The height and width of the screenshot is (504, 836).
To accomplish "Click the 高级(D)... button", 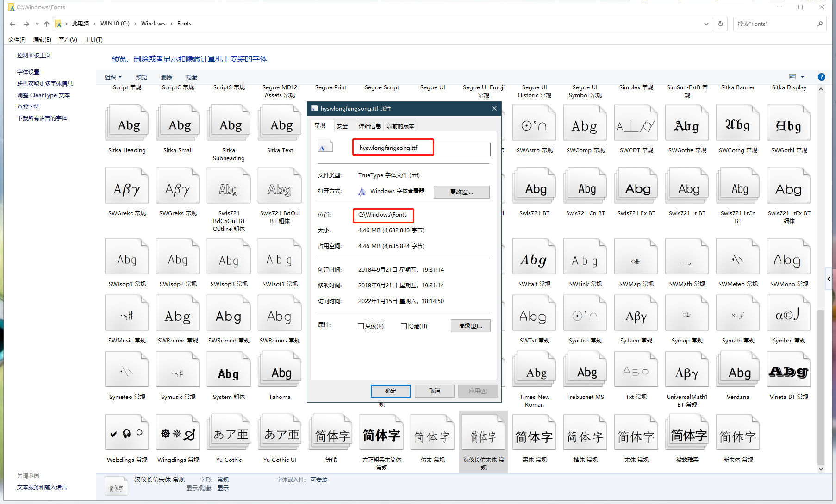I will click(x=470, y=326).
